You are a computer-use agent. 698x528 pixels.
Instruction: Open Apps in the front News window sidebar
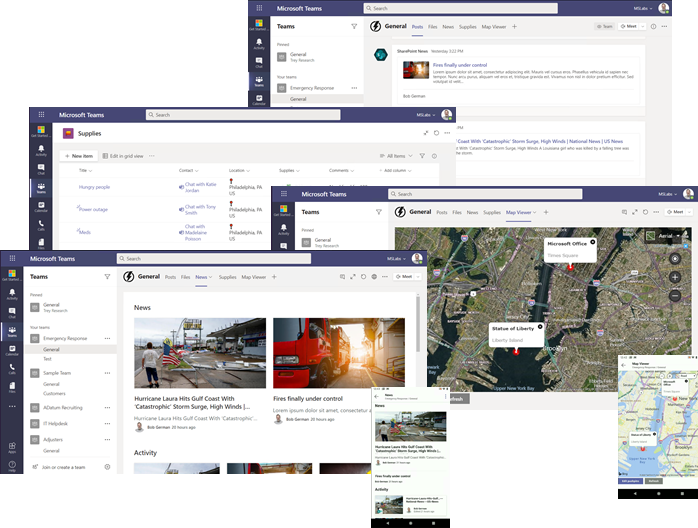(x=12, y=447)
